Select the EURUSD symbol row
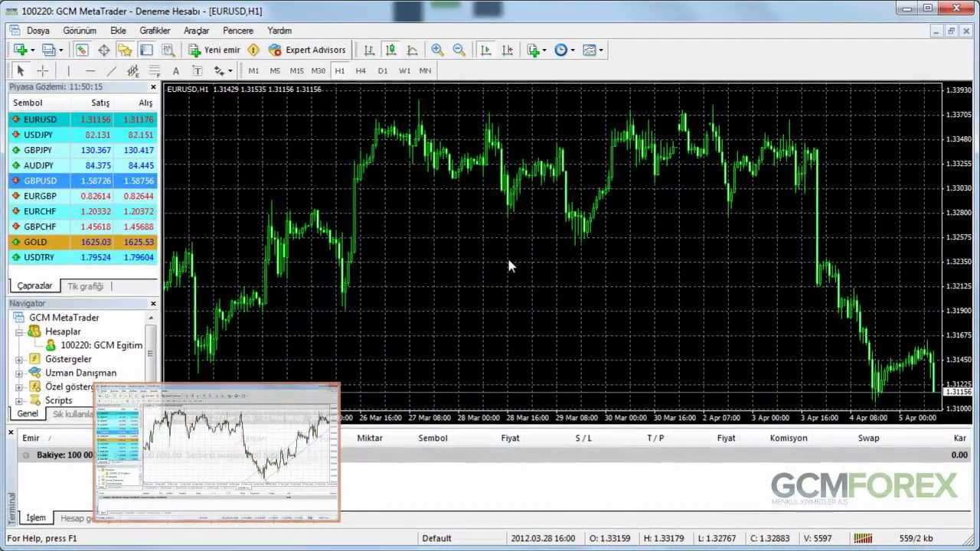Screen dimensions: 980x551 (83, 119)
